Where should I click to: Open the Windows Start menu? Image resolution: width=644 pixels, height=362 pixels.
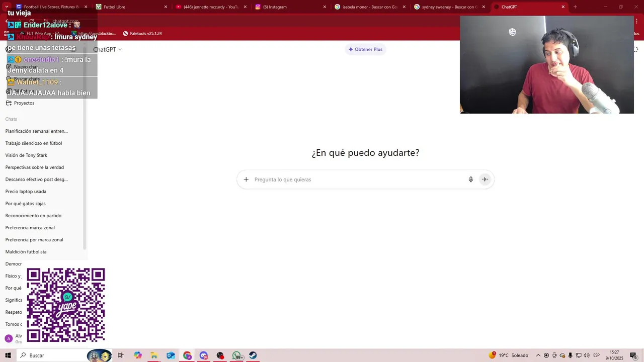[8, 355]
